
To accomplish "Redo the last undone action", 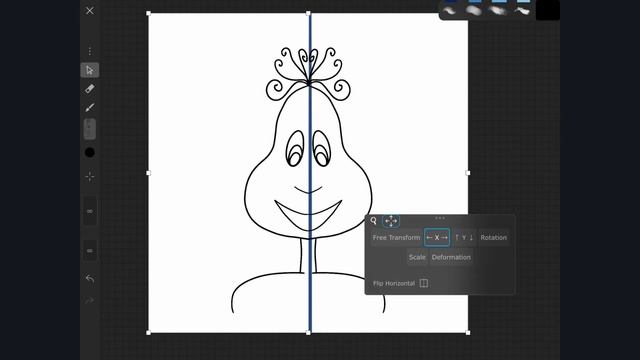I will (90, 301).
